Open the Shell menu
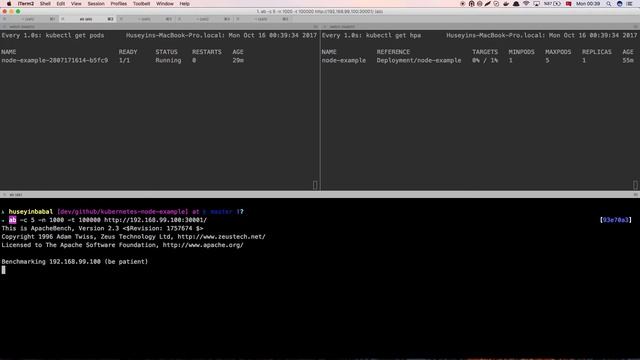Viewport: 640px width, 360px height. click(45, 4)
